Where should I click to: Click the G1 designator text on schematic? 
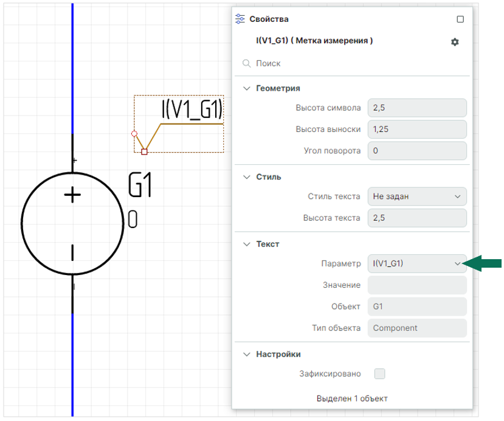click(140, 184)
